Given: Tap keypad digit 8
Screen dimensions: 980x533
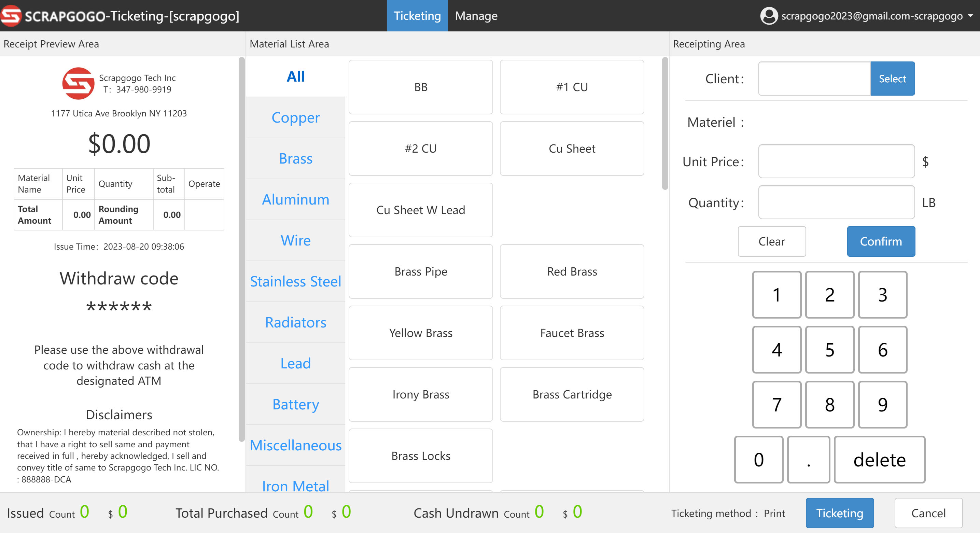Looking at the screenshot, I should [830, 405].
